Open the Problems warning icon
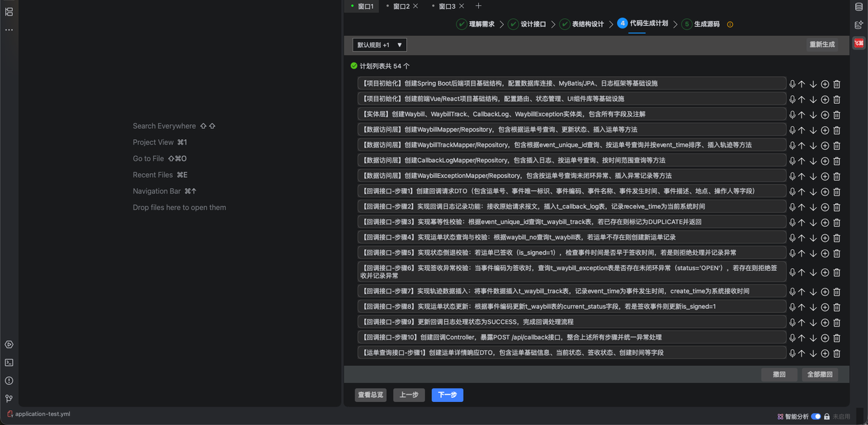The image size is (868, 425). coord(9,381)
